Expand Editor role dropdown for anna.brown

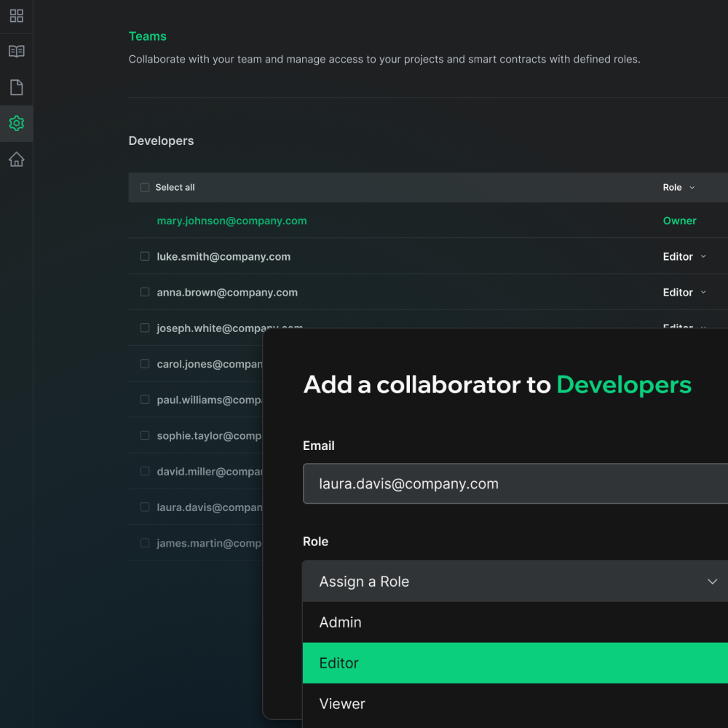tap(684, 293)
